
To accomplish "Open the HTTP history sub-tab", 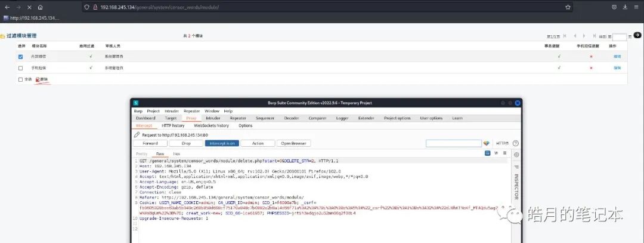I will click(x=173, y=125).
